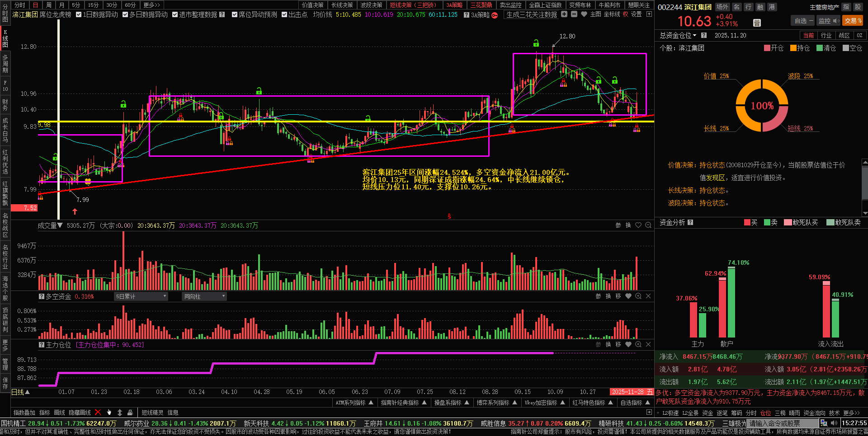Toggle the 出击点 checkbox
Viewport: 868px width, 436px height.
284,14
